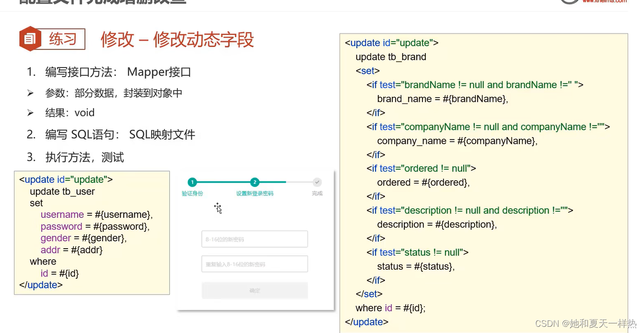The height and width of the screenshot is (333, 644).
Task: Click the closing </update> tag in the left code box
Action: point(41,285)
